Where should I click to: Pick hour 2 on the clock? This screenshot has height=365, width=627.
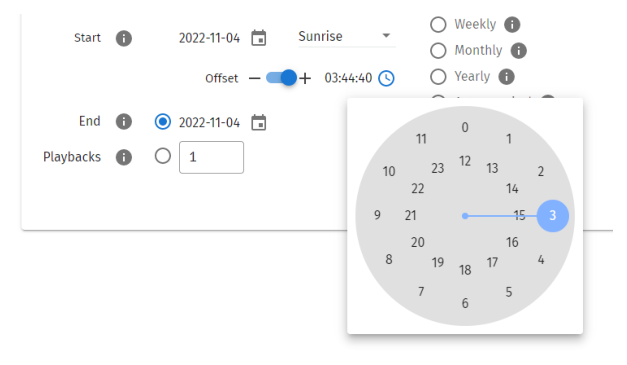pos(541,172)
